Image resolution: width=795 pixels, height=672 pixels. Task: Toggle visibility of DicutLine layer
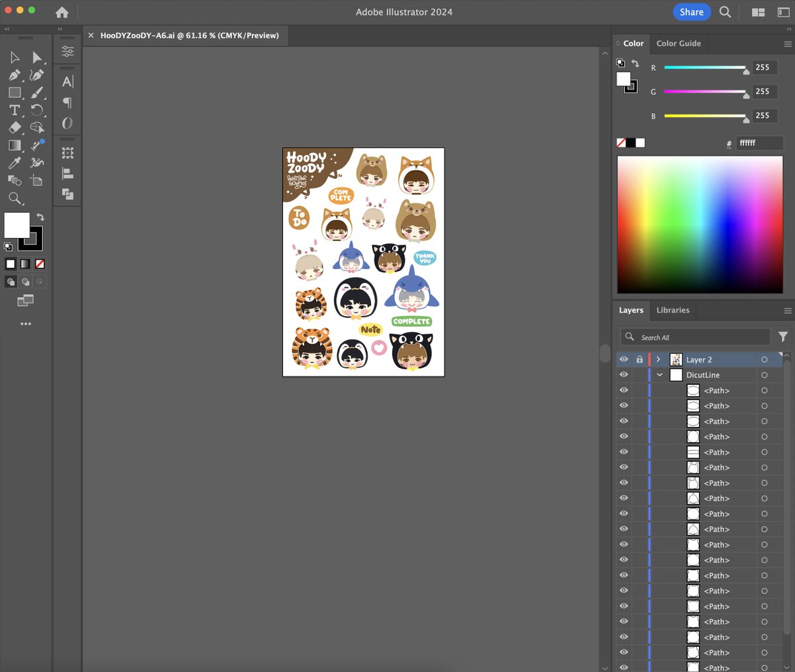(623, 375)
